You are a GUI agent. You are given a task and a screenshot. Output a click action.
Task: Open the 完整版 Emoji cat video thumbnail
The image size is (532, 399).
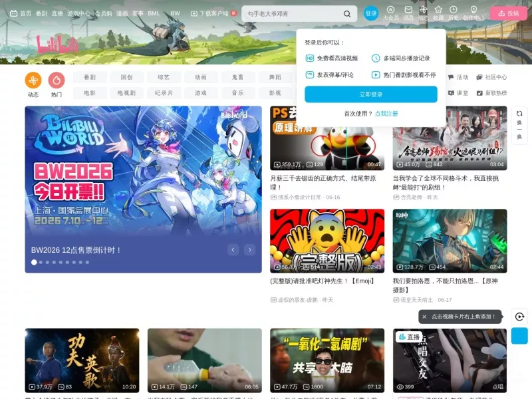[x=327, y=241]
